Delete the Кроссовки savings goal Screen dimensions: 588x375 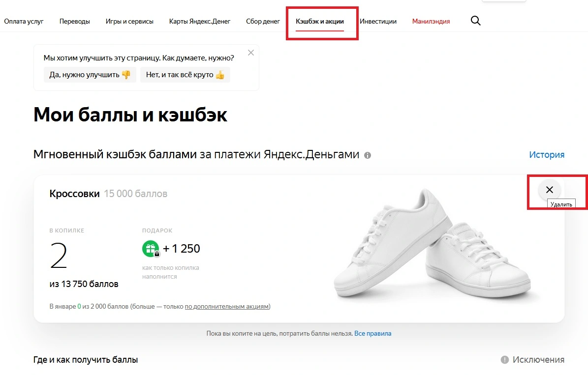click(550, 190)
